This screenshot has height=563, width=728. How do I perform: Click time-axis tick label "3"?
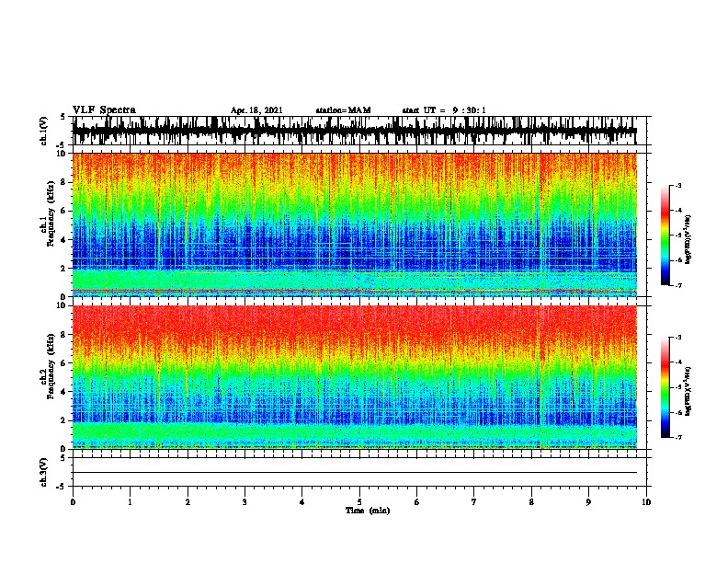pyautogui.click(x=245, y=502)
